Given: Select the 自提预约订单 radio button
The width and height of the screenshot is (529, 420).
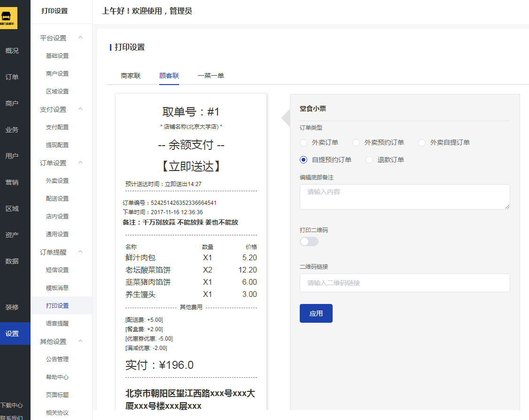Looking at the screenshot, I should [x=303, y=160].
